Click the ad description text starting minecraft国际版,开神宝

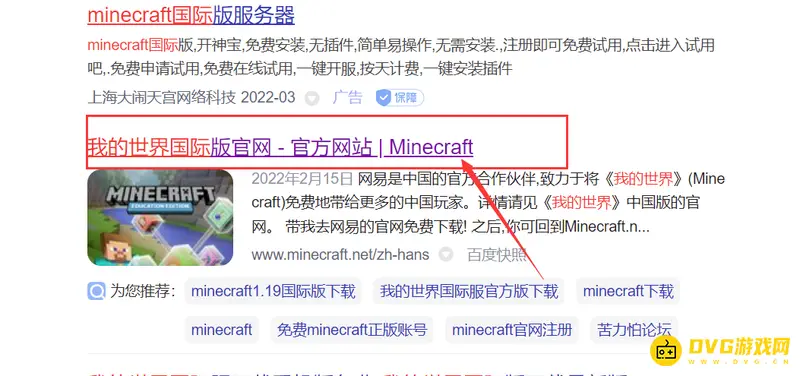pos(401,56)
